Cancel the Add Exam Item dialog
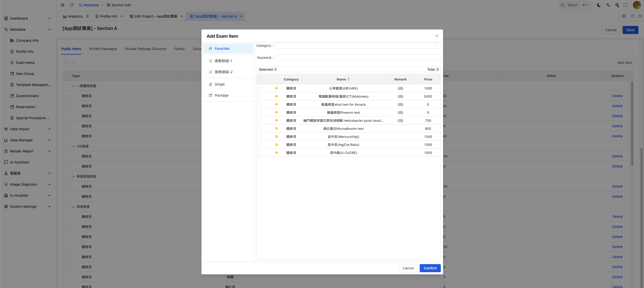Viewport: 644px width, 288px height. click(408, 268)
